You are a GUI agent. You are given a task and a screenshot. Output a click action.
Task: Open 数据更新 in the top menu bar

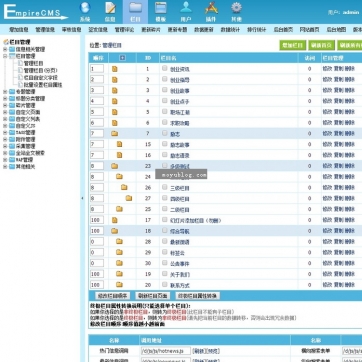click(204, 30)
